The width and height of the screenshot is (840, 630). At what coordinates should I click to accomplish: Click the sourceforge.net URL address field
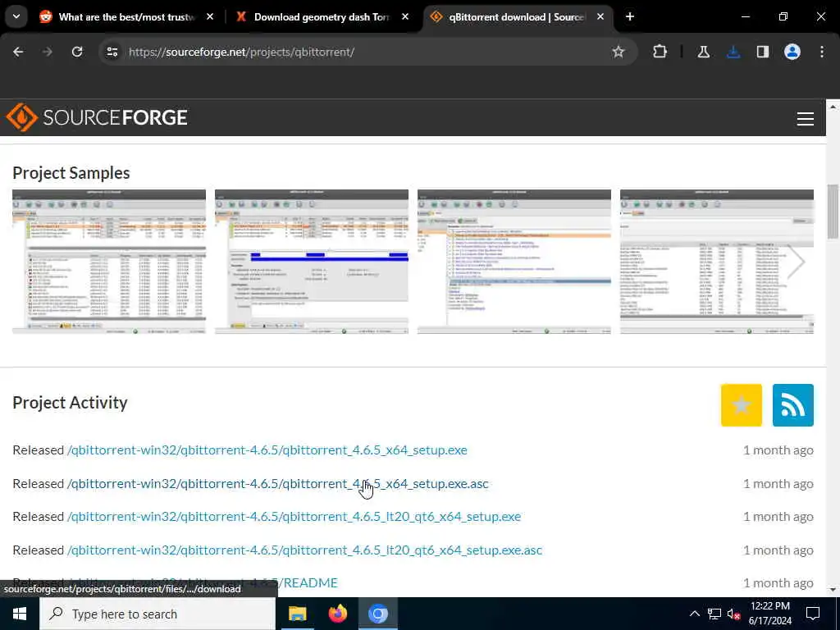point(367,52)
